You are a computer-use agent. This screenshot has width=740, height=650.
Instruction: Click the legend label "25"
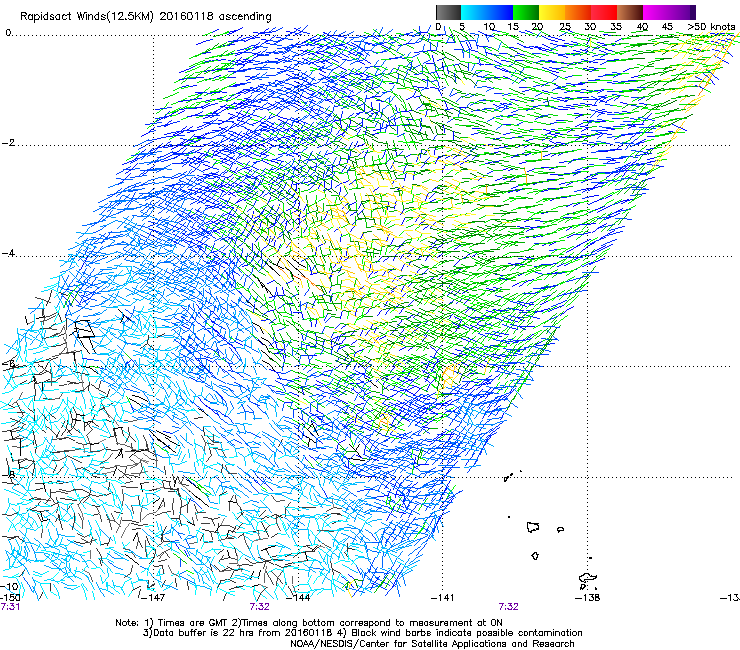click(x=565, y=27)
